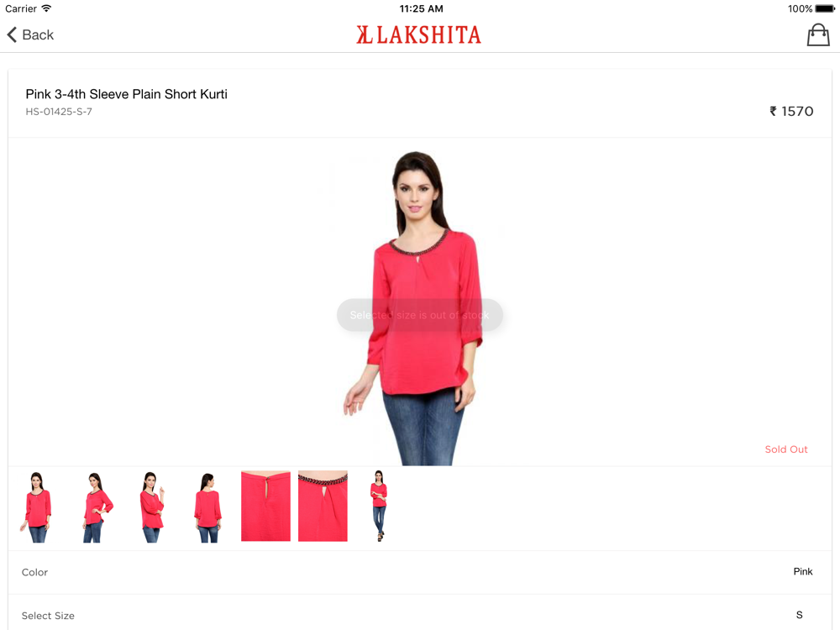Tap the product title Pink 3-4th Sleeve Kurti
840x630 pixels.
point(127,94)
